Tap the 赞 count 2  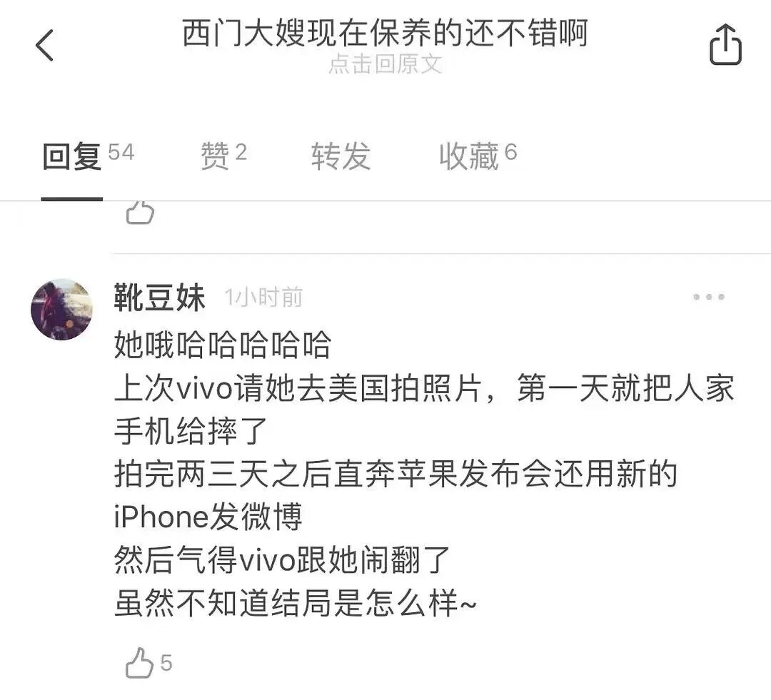click(x=241, y=153)
